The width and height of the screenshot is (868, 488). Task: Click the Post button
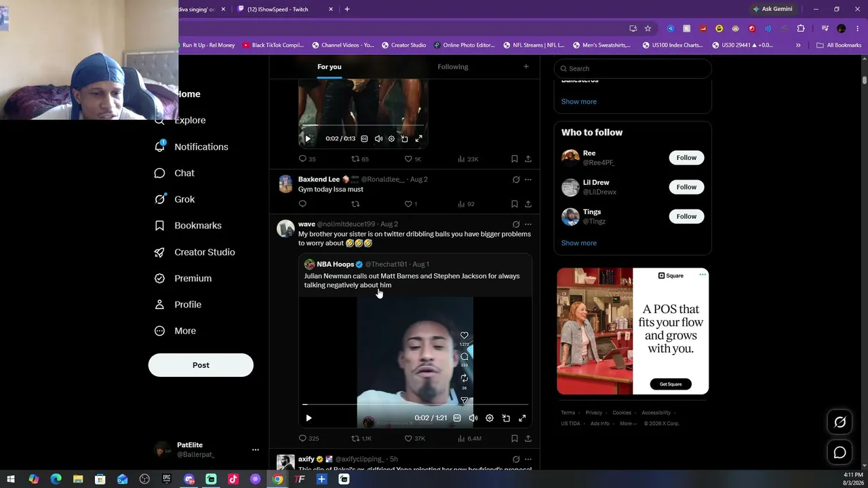(x=201, y=365)
